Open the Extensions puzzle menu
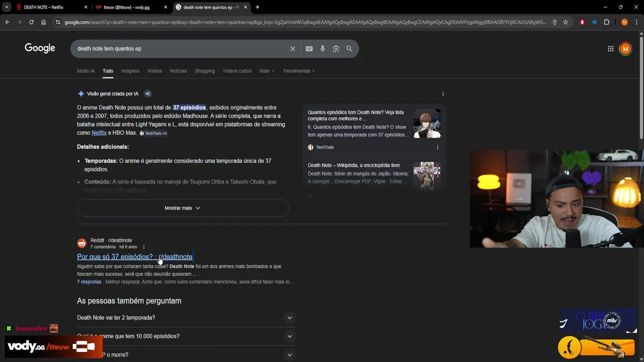The width and height of the screenshot is (644, 362). [x=606, y=22]
